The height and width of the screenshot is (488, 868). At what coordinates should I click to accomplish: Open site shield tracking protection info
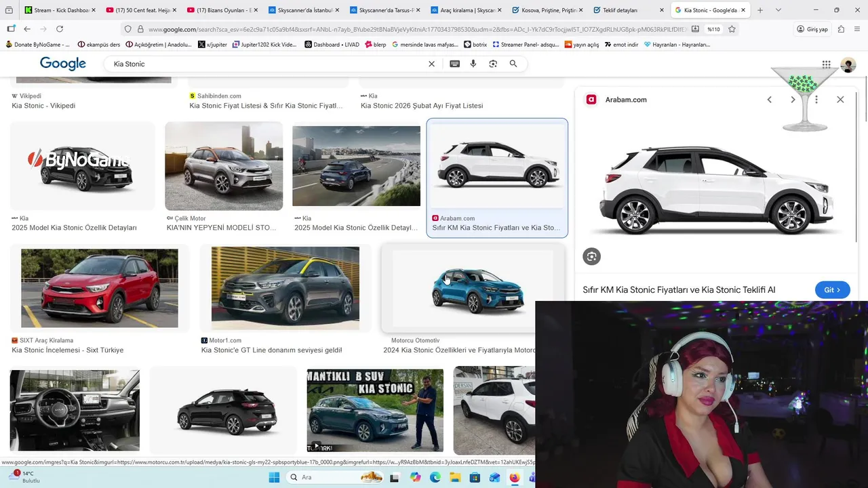(127, 29)
